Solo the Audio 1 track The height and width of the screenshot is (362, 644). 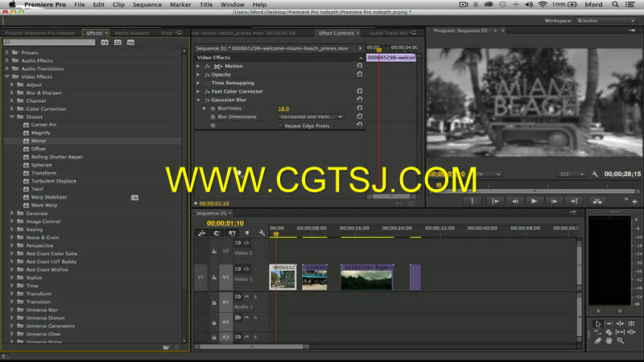pyautogui.click(x=255, y=296)
